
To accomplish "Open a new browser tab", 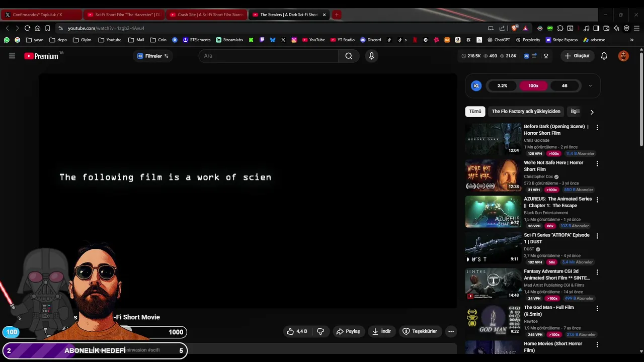I will [x=337, y=15].
